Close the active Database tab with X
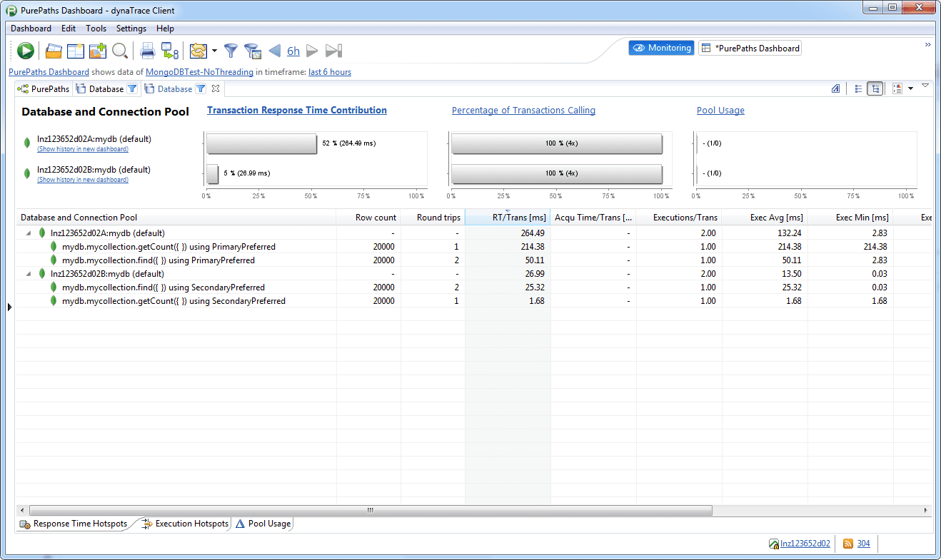Screen dimensions: 941x560 point(215,89)
